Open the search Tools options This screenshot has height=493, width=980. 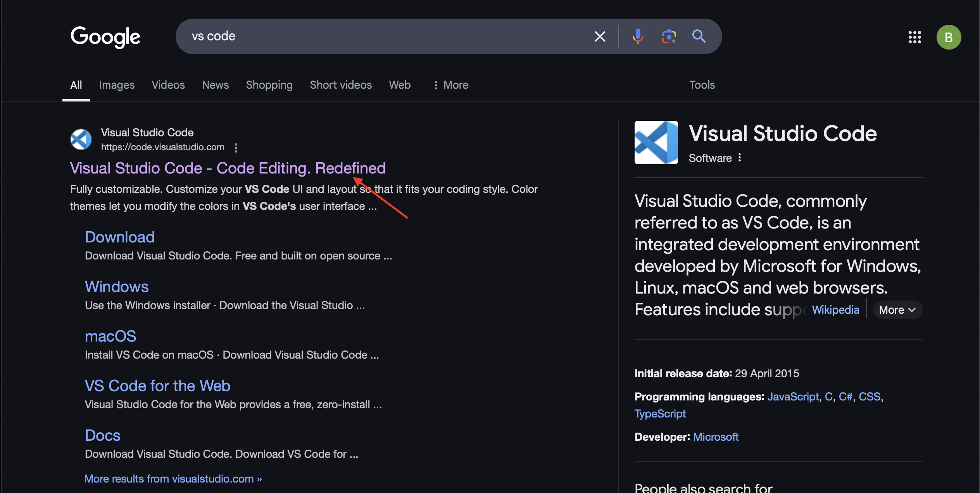[702, 85]
